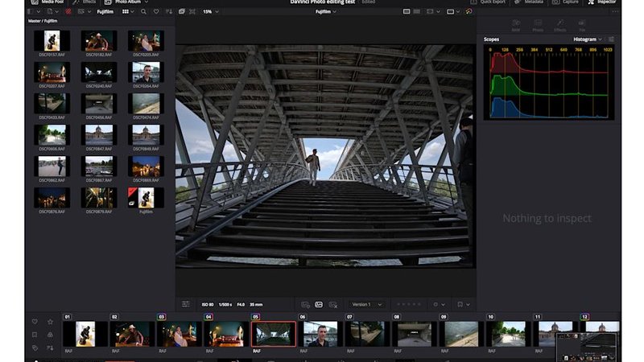Open the Metadata panel

click(529, 2)
